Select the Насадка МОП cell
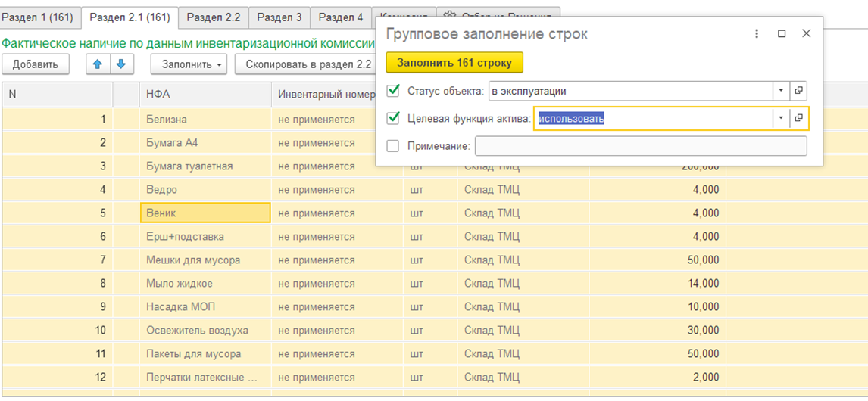Screen dimensions: 868x401 [205, 307]
